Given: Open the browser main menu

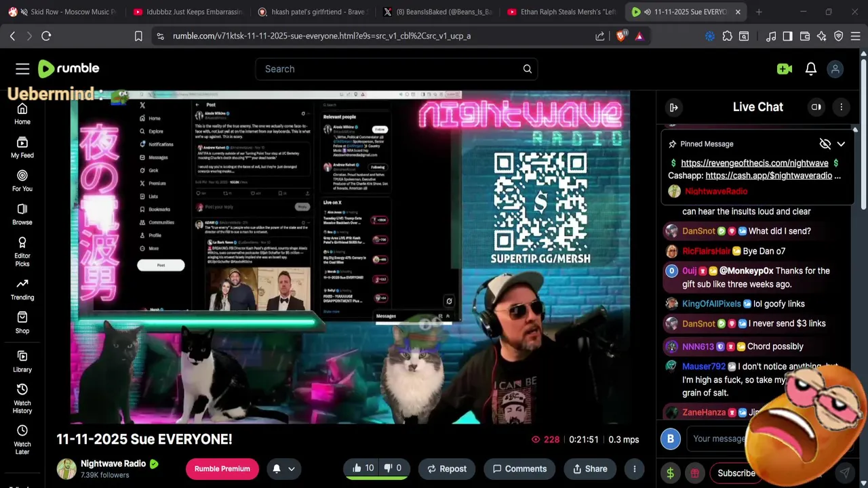Looking at the screenshot, I should 856,36.
